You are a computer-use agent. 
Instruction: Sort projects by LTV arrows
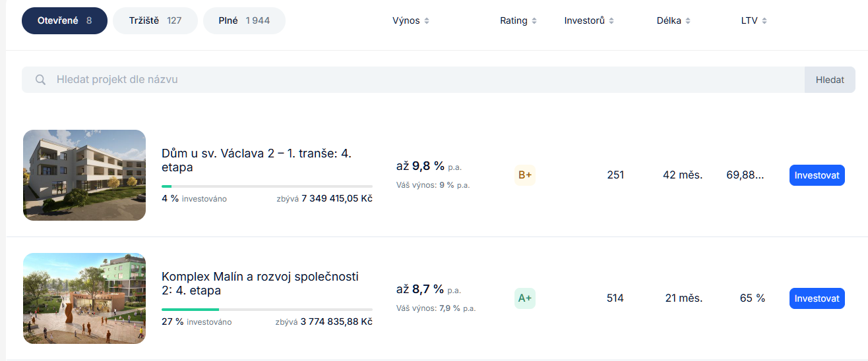[x=764, y=21]
